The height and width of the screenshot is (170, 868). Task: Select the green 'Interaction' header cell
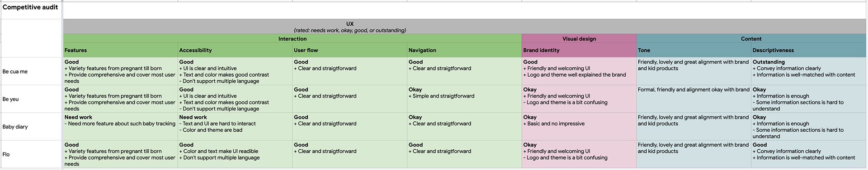(x=292, y=39)
